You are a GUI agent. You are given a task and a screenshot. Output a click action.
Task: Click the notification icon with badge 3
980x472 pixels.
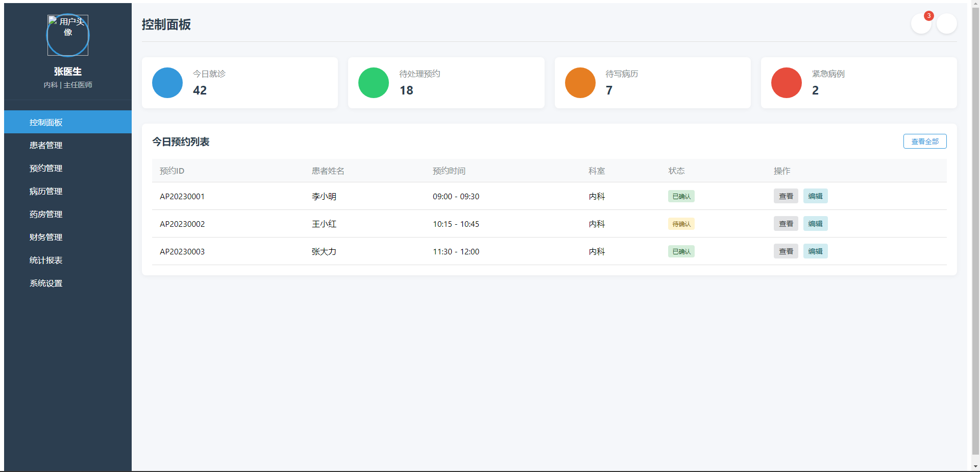(x=921, y=23)
